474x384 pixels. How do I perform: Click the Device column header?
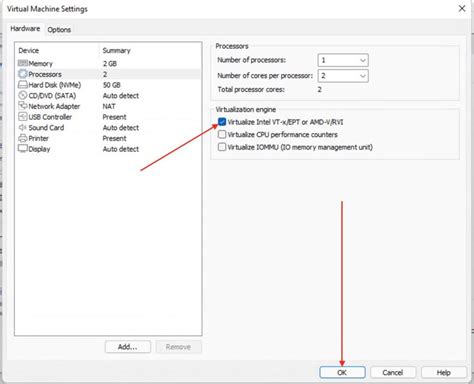29,51
